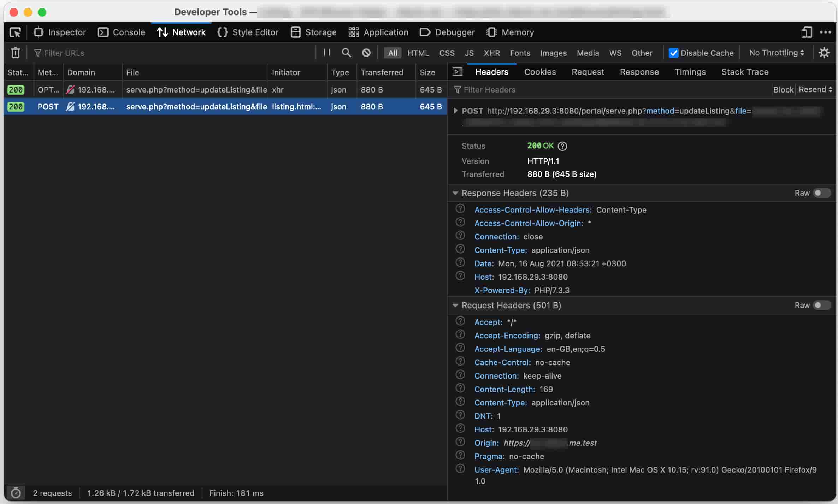
Task: Open help for Access-Control-Allow-Origin header
Action: tap(460, 222)
